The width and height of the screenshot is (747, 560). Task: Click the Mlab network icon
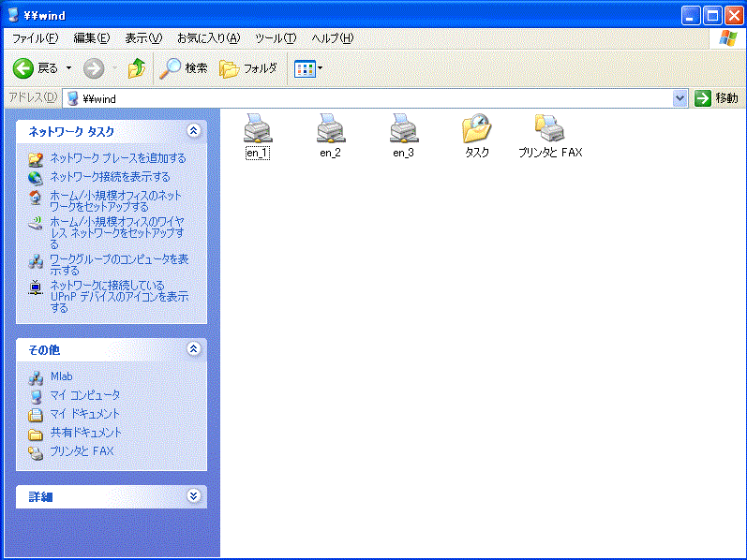point(36,377)
